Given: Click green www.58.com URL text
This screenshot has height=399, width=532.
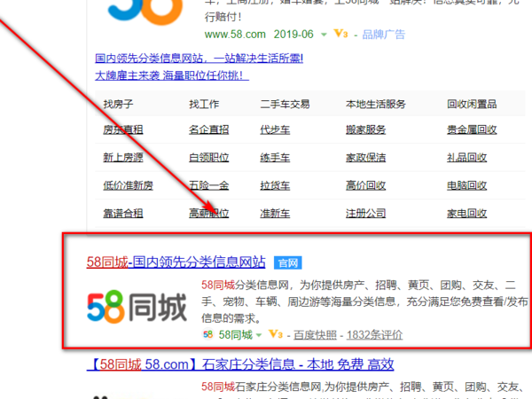Looking at the screenshot, I should pos(235,35).
